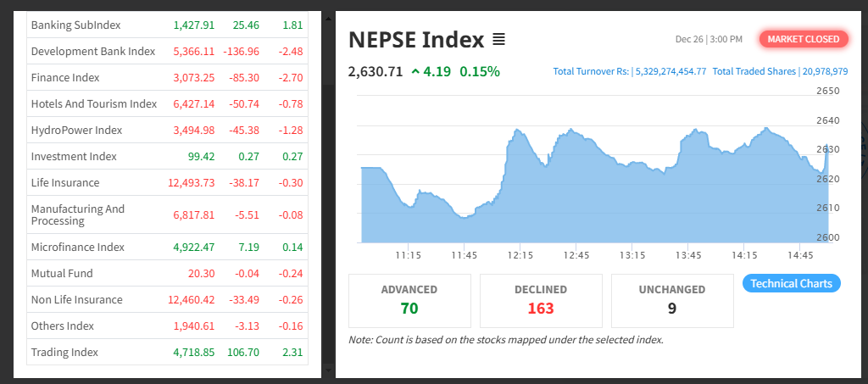The image size is (868, 384).
Task: Click the scrollbar track beside the index table
Action: 328,193
